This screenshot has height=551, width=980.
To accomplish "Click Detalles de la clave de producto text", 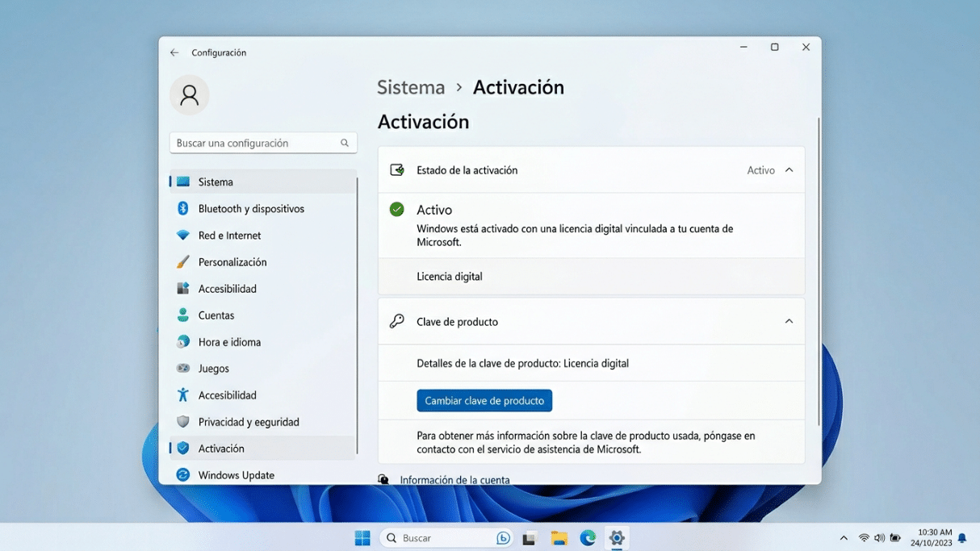I will [522, 363].
